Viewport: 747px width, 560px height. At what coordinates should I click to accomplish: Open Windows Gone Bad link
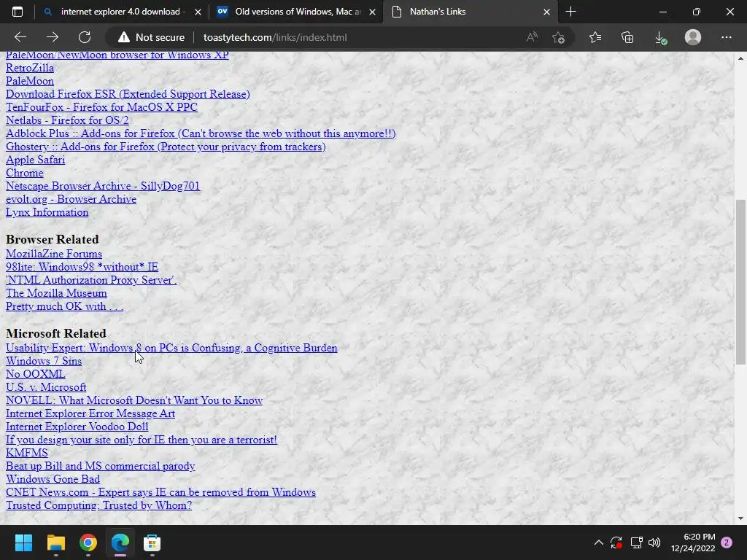coord(53,479)
